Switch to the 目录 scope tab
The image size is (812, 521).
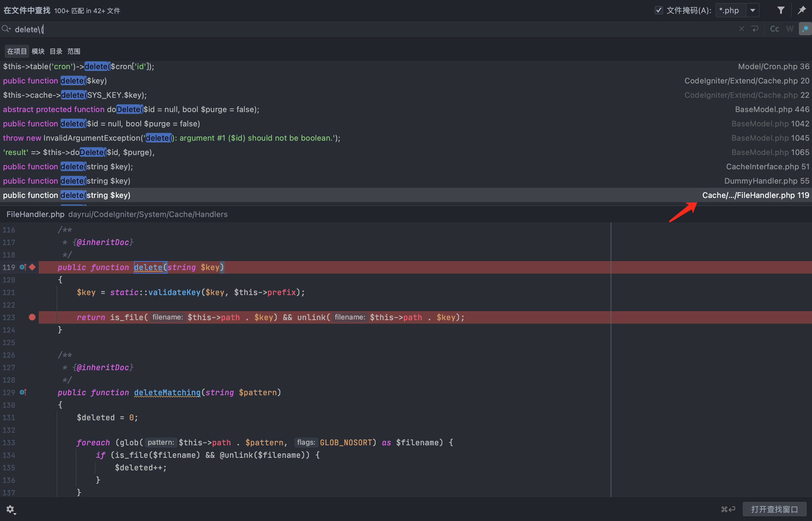coord(56,52)
